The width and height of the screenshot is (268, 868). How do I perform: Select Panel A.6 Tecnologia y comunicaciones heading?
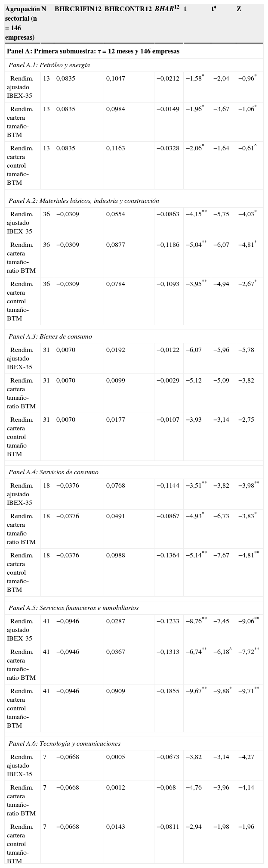click(x=65, y=744)
